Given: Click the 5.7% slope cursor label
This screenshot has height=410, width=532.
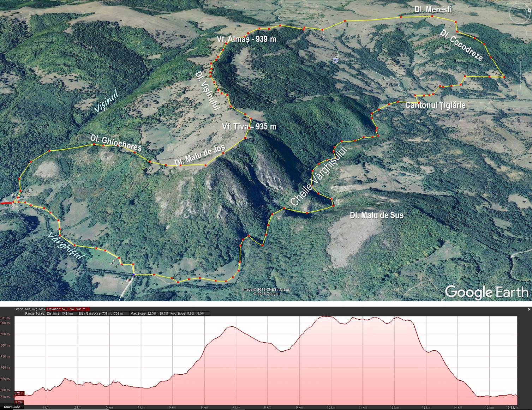Looking at the screenshot, I should pyautogui.click(x=19, y=402).
